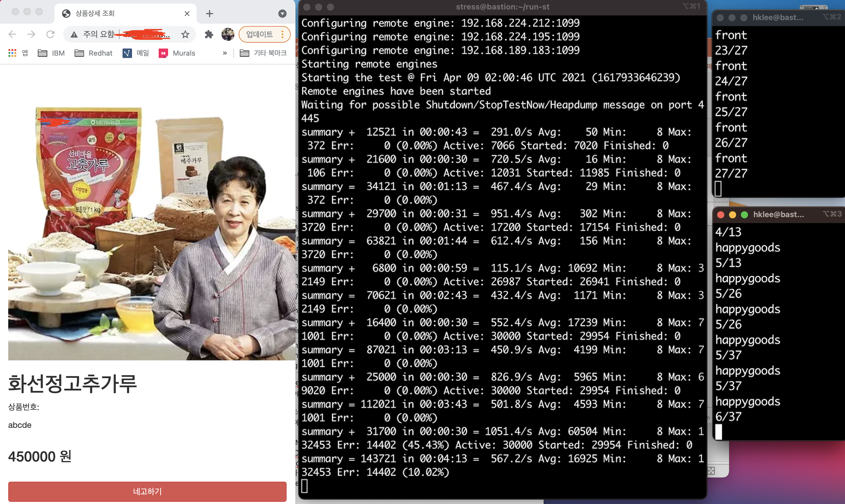845x504 pixels.
Task: Click the browser back arrow
Action: (13, 34)
